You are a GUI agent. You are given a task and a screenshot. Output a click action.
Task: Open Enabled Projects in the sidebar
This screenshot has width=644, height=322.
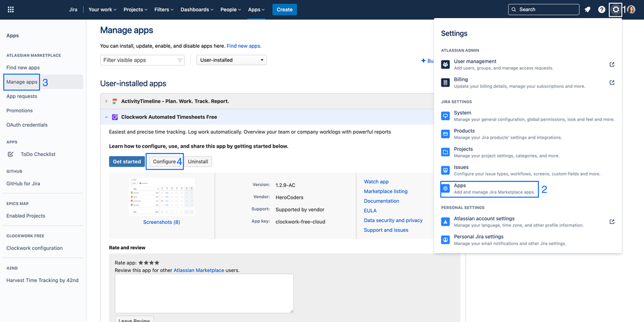point(26,216)
